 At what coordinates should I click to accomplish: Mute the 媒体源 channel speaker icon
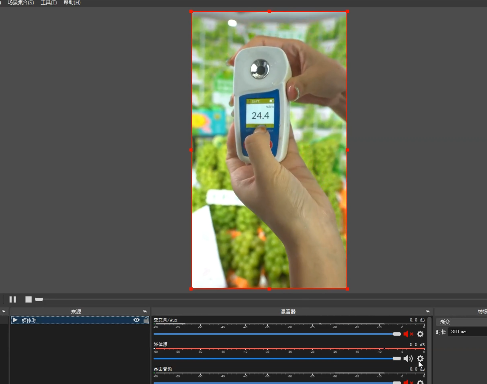(408, 358)
